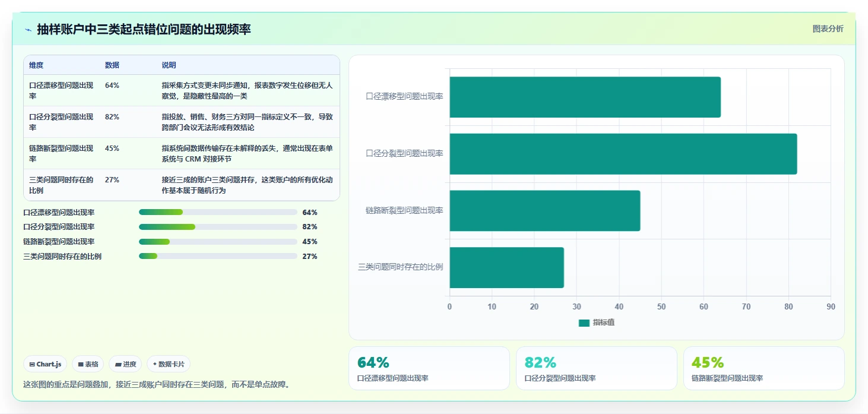Click the y-axis label 链路断裂型问题出现率
This screenshot has height=414, width=868.
[404, 210]
